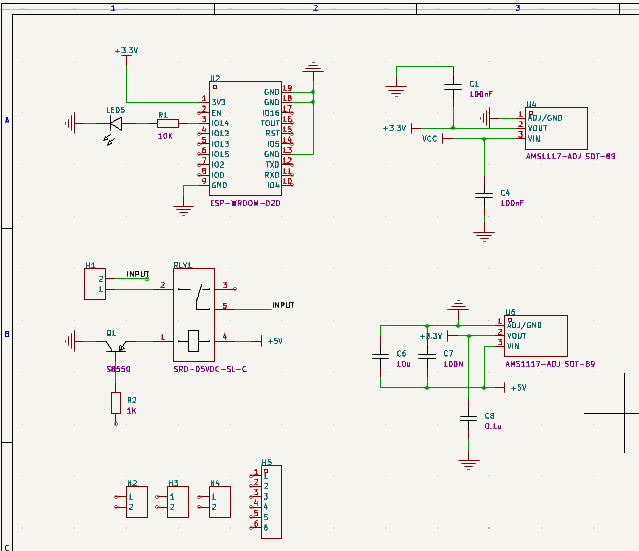
Task: Click the 0.1u value of C8
Action: click(493, 426)
